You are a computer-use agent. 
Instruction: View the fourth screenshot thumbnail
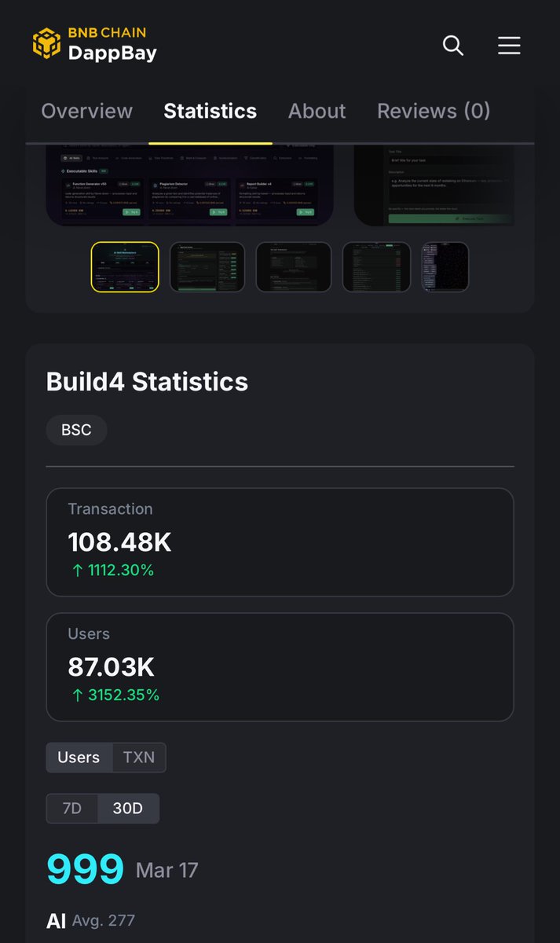pyautogui.click(x=376, y=267)
